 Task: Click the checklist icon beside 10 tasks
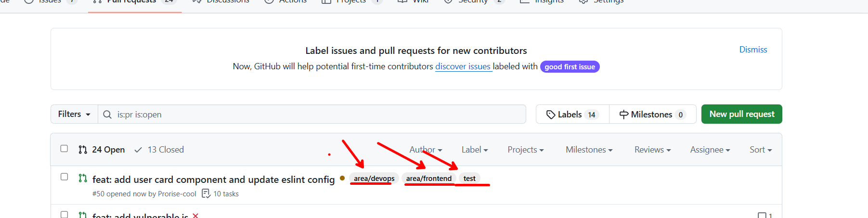pyautogui.click(x=206, y=193)
